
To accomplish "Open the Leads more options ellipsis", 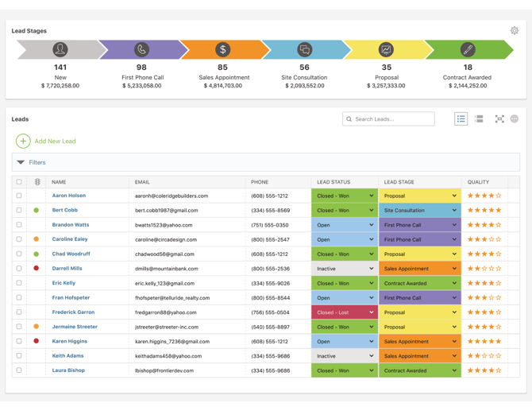I will coord(515,119).
